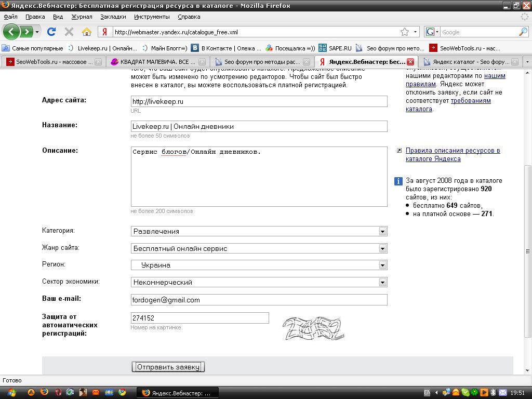
Task: Click the Отправить заявку button
Action: 168,367
